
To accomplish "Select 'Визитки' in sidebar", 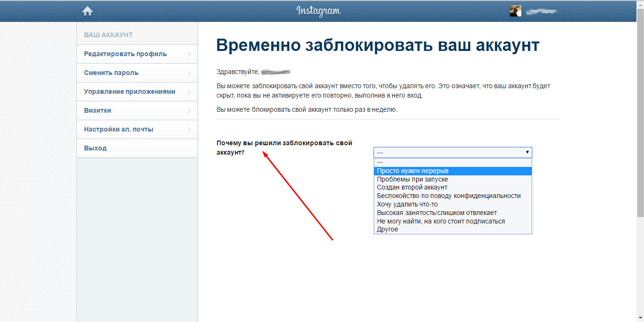I will [98, 110].
